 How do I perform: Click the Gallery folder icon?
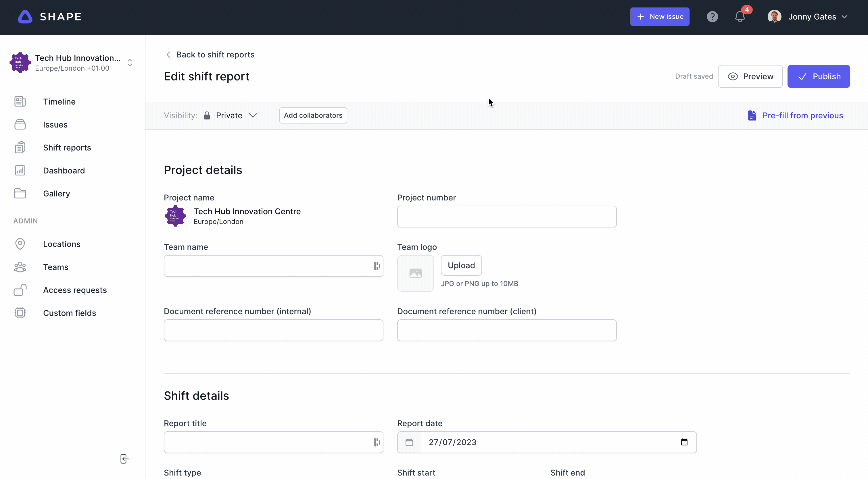pos(20,194)
